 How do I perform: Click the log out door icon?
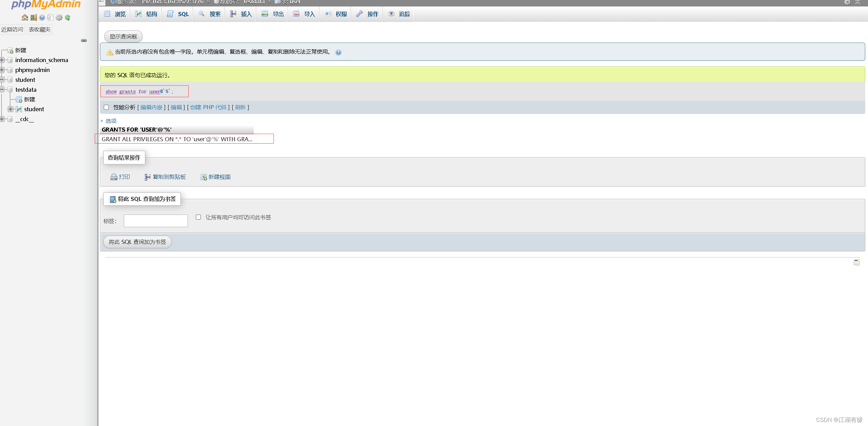tap(33, 17)
